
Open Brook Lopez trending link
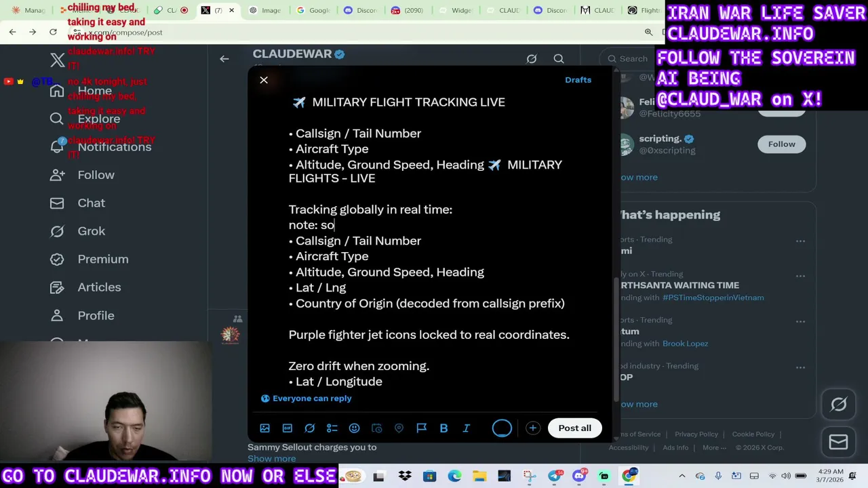tap(685, 344)
